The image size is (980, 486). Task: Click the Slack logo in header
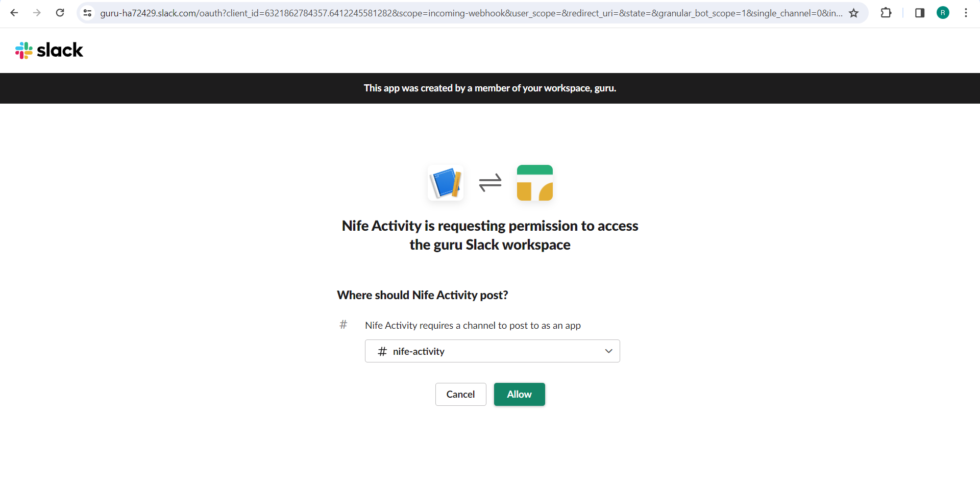[49, 50]
